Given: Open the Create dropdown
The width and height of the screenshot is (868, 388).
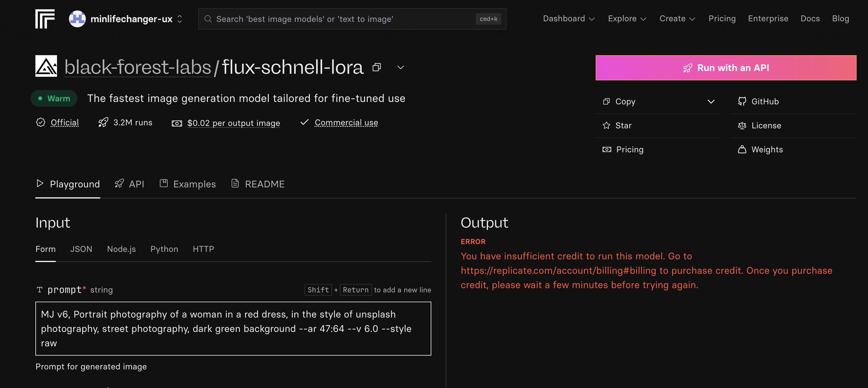Looking at the screenshot, I should [x=677, y=19].
